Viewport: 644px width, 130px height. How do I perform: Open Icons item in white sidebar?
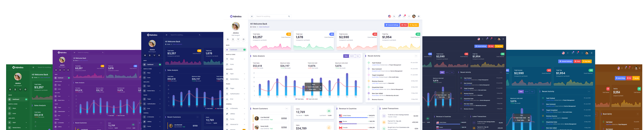click(x=236, y=64)
